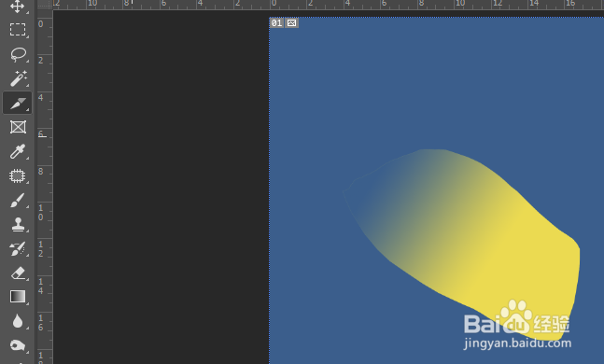Select the Slice tool
The image size is (604, 364).
tap(18, 103)
